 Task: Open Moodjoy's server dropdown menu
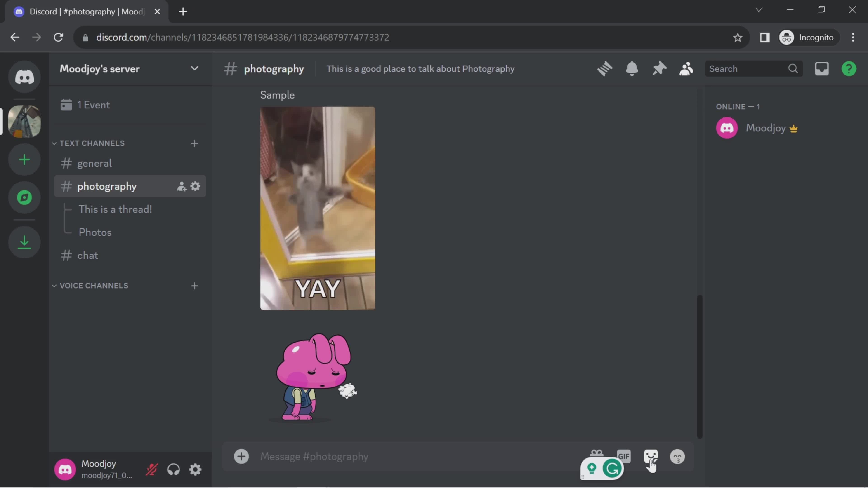tap(194, 68)
